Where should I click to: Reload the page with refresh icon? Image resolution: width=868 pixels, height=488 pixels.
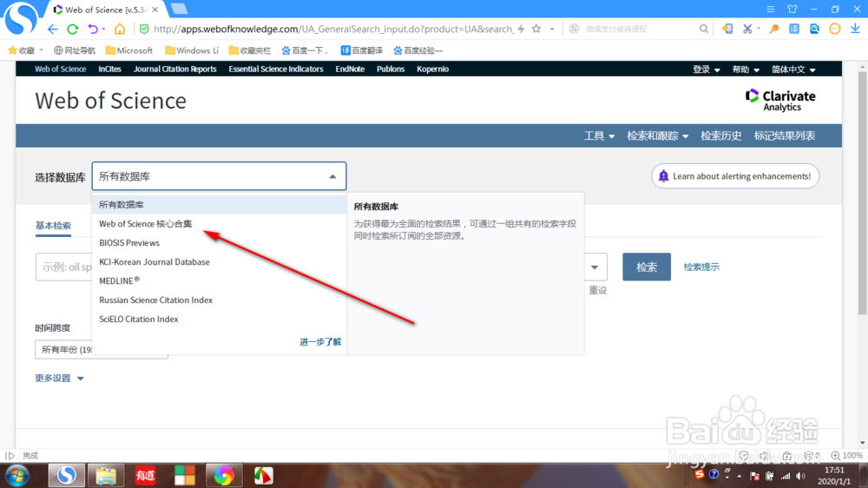73,29
